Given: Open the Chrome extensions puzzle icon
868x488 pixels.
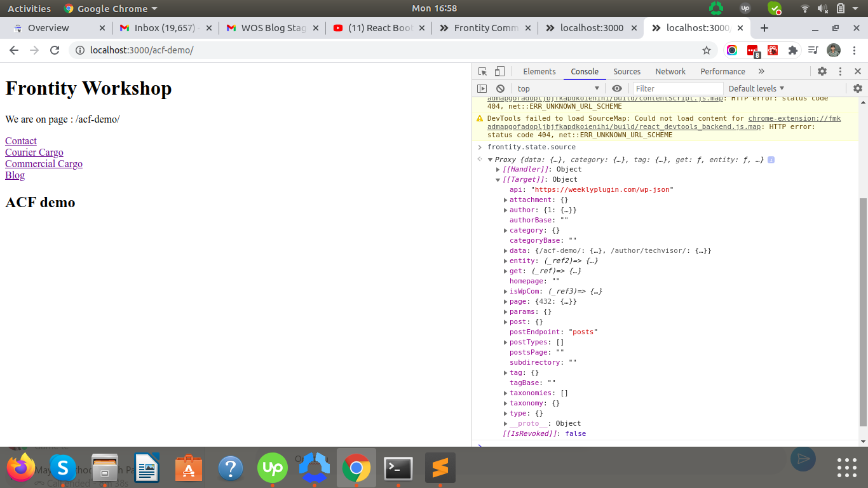Looking at the screenshot, I should tap(792, 50).
